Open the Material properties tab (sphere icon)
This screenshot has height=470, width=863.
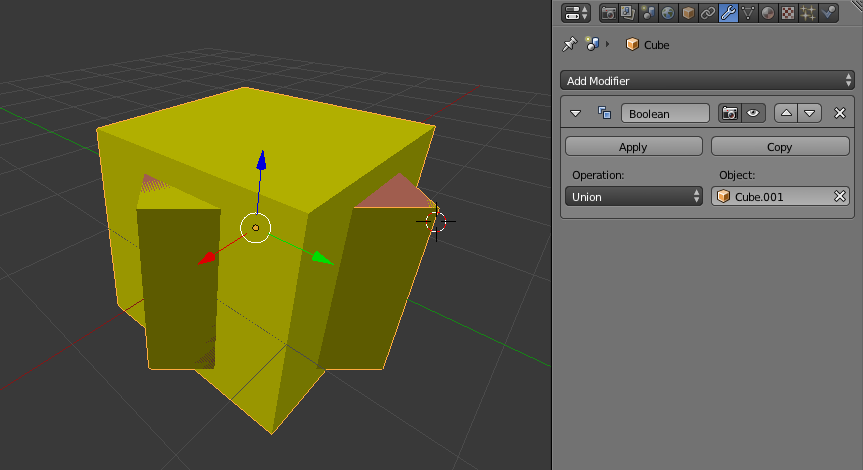(x=767, y=13)
